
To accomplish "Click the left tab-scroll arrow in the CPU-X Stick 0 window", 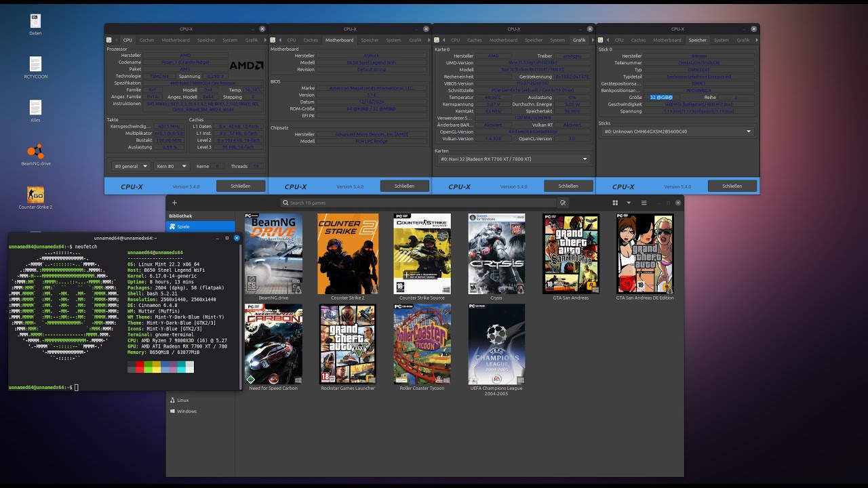I will click(608, 40).
